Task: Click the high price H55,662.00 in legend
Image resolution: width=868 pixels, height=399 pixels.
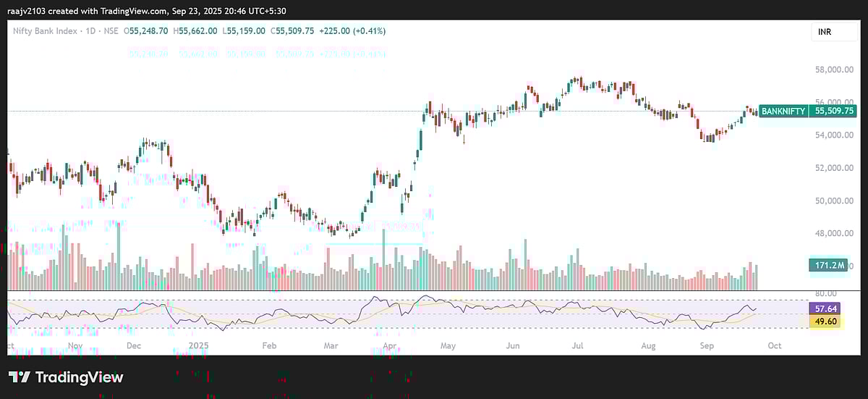Action: pos(196,31)
